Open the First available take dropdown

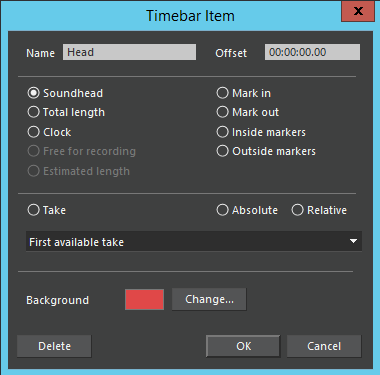[x=194, y=241]
